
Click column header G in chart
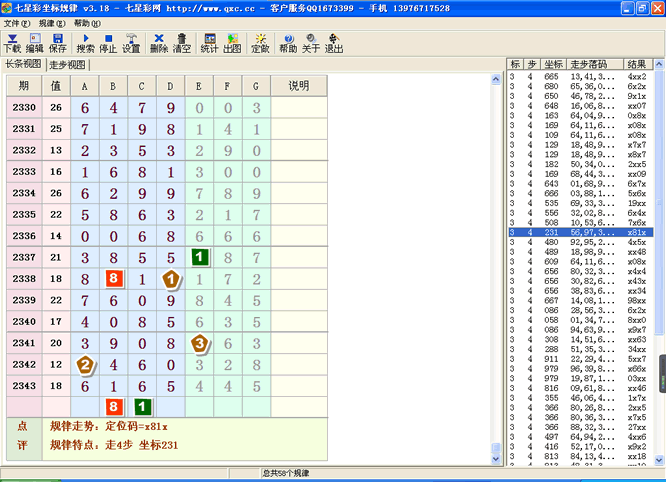point(256,86)
